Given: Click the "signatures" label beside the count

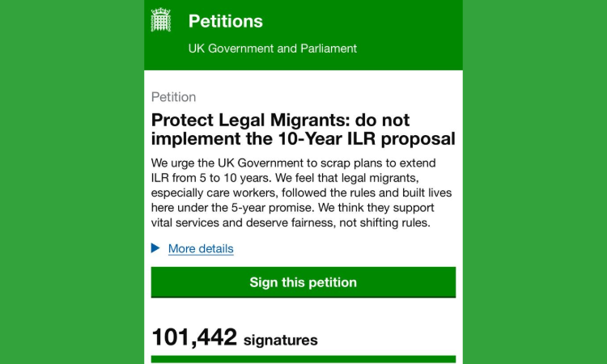Looking at the screenshot, I should pyautogui.click(x=281, y=340).
